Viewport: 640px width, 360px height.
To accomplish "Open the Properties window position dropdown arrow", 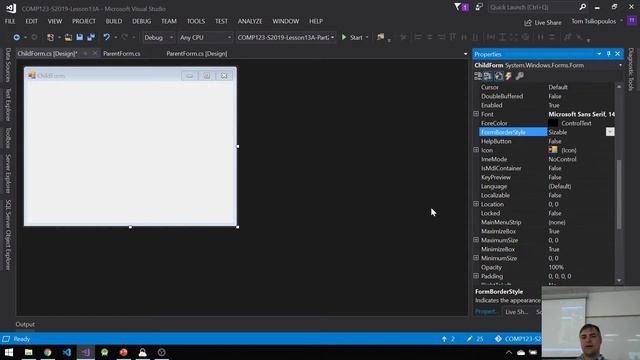I will click(599, 54).
